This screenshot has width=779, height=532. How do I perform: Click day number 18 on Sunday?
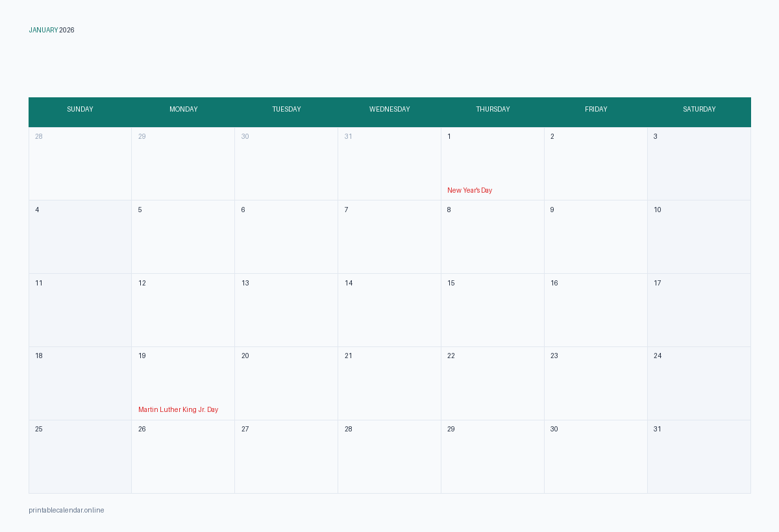pyautogui.click(x=39, y=356)
